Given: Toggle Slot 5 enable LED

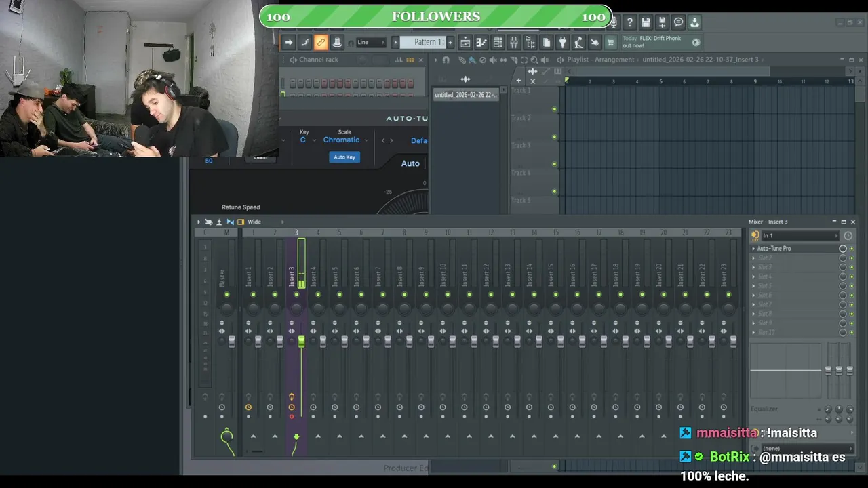Looking at the screenshot, I should (852, 286).
